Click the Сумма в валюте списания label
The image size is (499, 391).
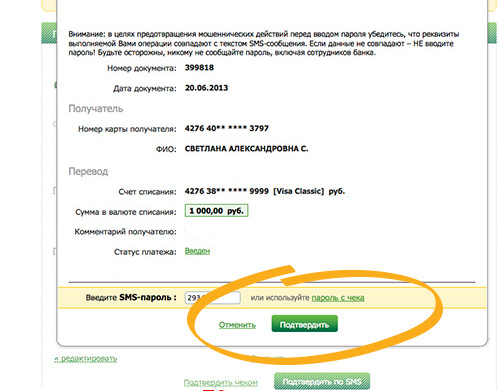coord(126,212)
